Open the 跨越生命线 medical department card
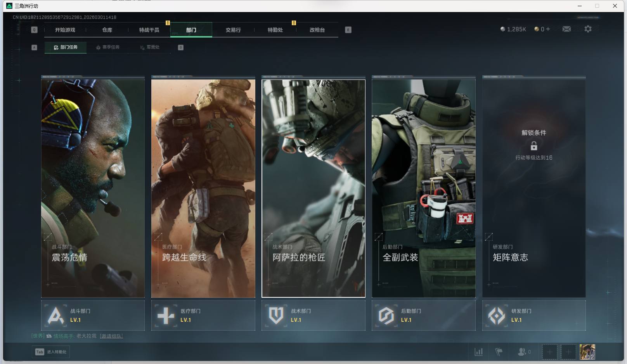627x364 pixels. coord(203,188)
